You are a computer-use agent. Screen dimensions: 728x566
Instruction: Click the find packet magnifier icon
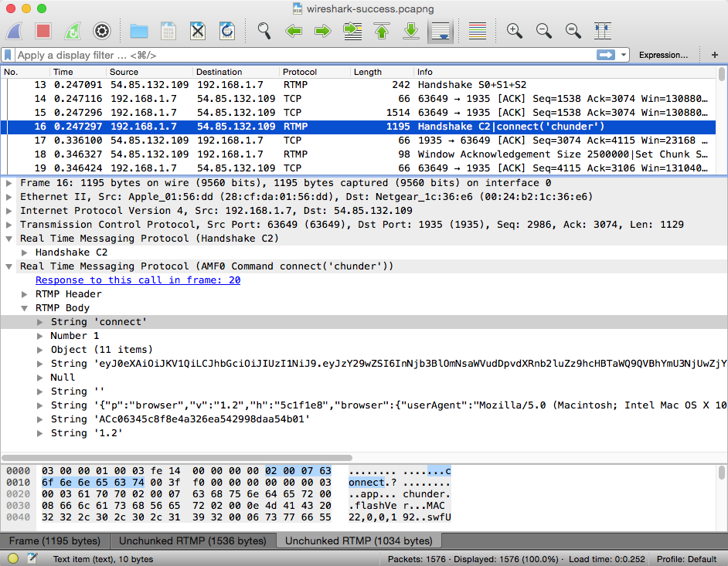[264, 31]
